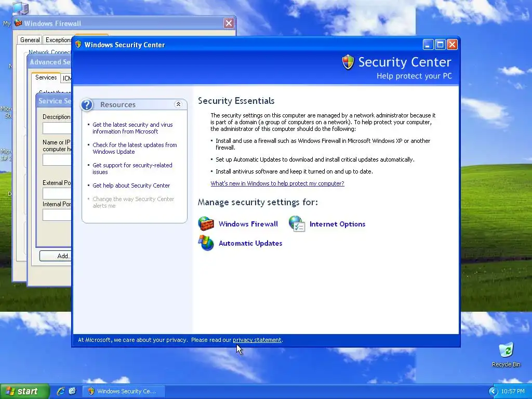Select ICMP tab in Advanced Settings
This screenshot has height=399, width=532.
pos(66,78)
